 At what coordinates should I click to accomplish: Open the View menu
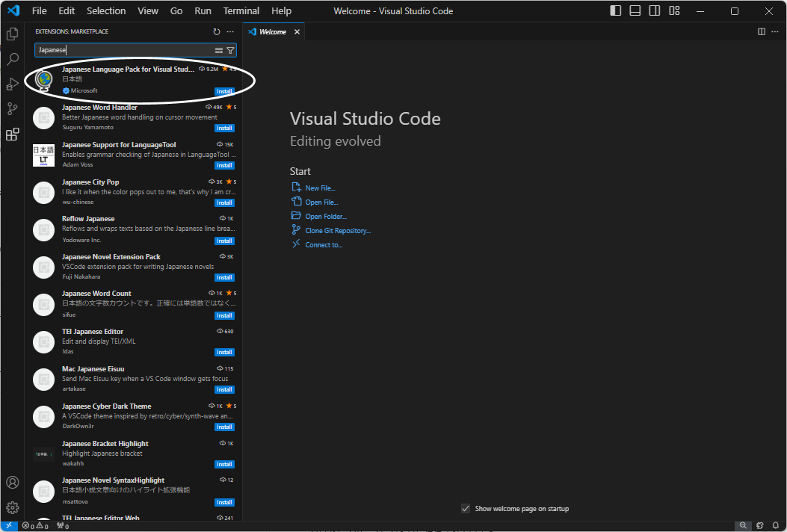click(x=148, y=10)
